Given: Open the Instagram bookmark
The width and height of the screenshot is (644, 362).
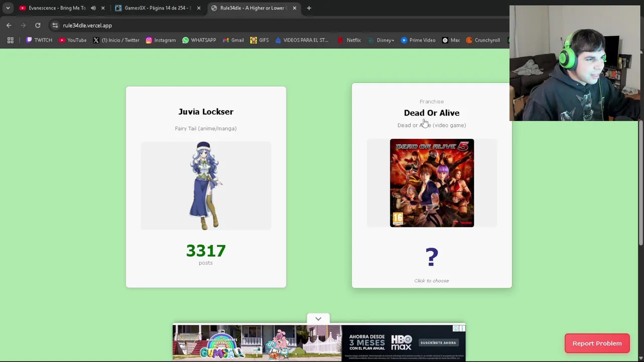Looking at the screenshot, I should pos(160,40).
